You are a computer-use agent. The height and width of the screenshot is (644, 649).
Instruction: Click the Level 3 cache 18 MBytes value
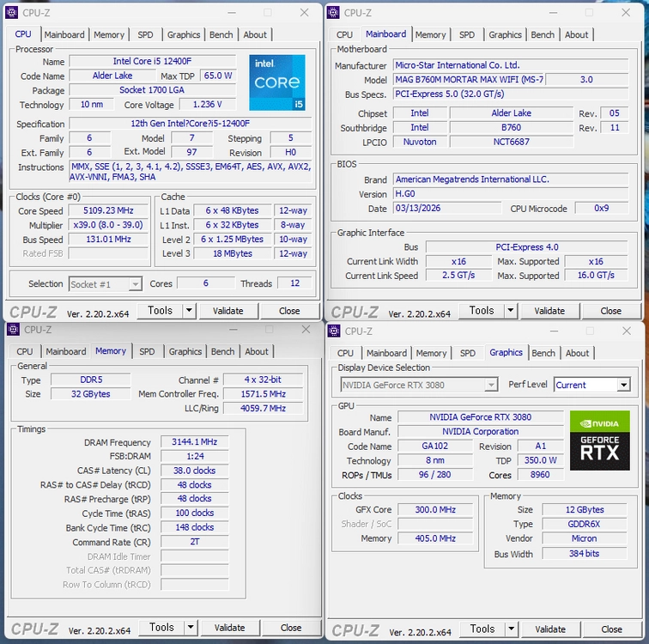pyautogui.click(x=233, y=253)
